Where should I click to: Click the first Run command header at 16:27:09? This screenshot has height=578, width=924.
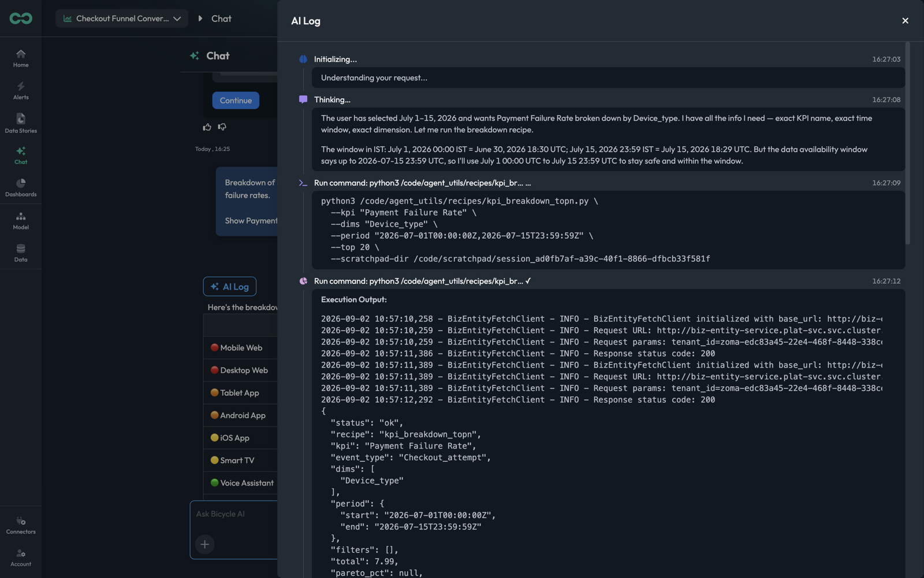pos(422,183)
